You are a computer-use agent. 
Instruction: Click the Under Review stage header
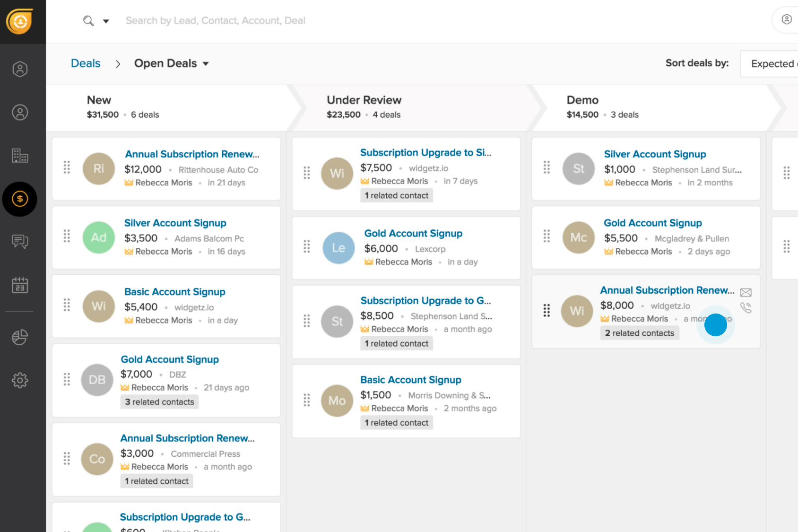(x=364, y=100)
